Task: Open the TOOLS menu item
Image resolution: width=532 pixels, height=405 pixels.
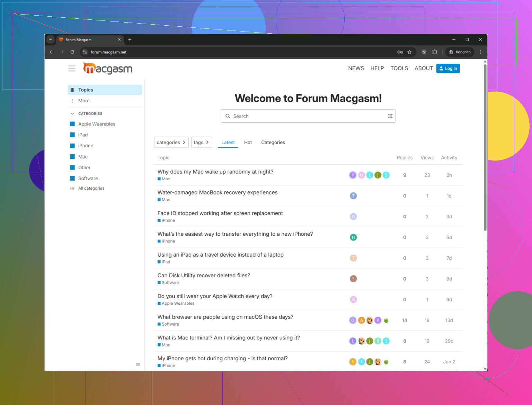Action: (x=399, y=68)
